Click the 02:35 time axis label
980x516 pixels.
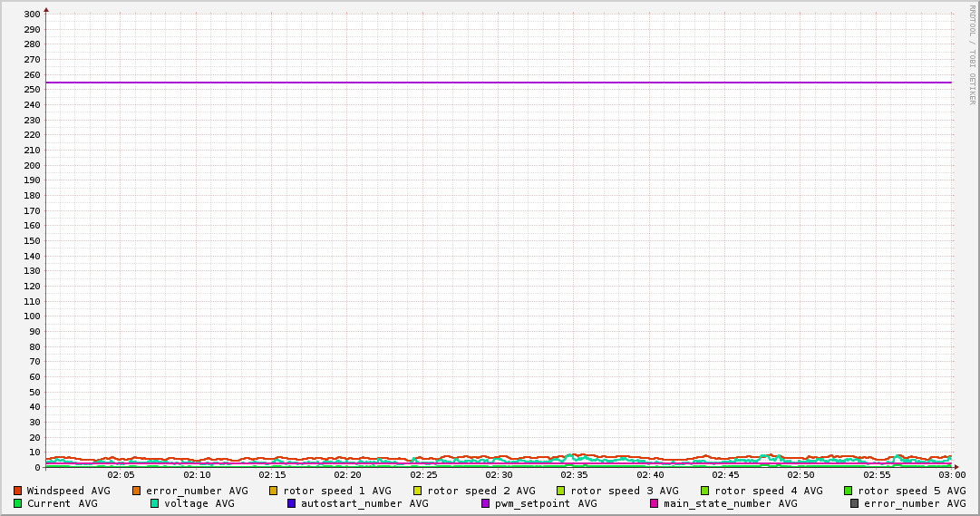tap(575, 475)
